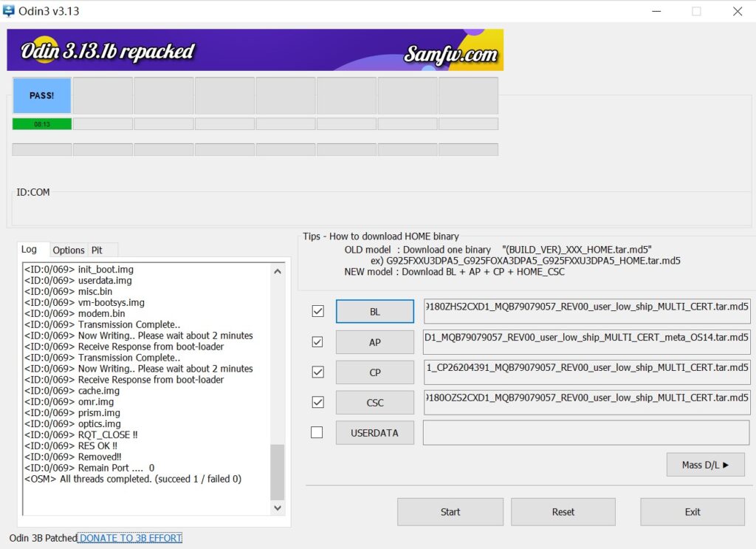The height and width of the screenshot is (549, 756).
Task: Click the Reset button
Action: pos(563,511)
